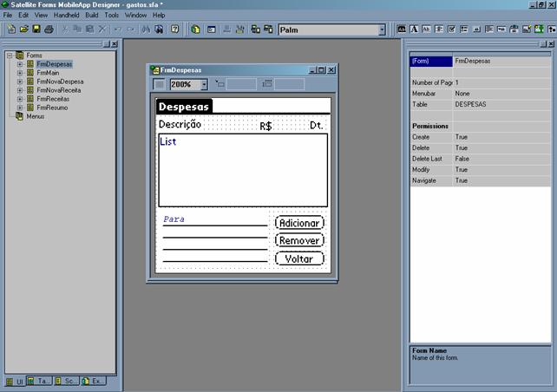
Task: Select the large 'A' text control tool
Action: point(414,29)
